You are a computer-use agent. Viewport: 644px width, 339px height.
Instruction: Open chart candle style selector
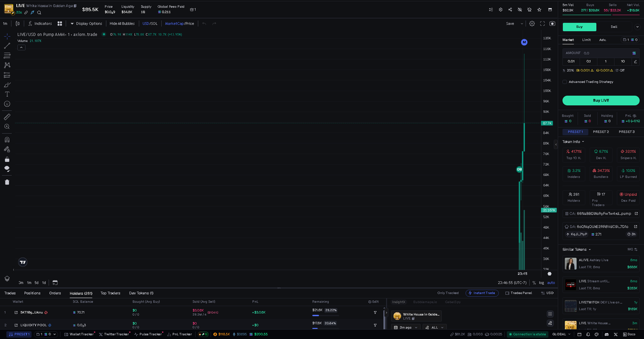coord(18,24)
